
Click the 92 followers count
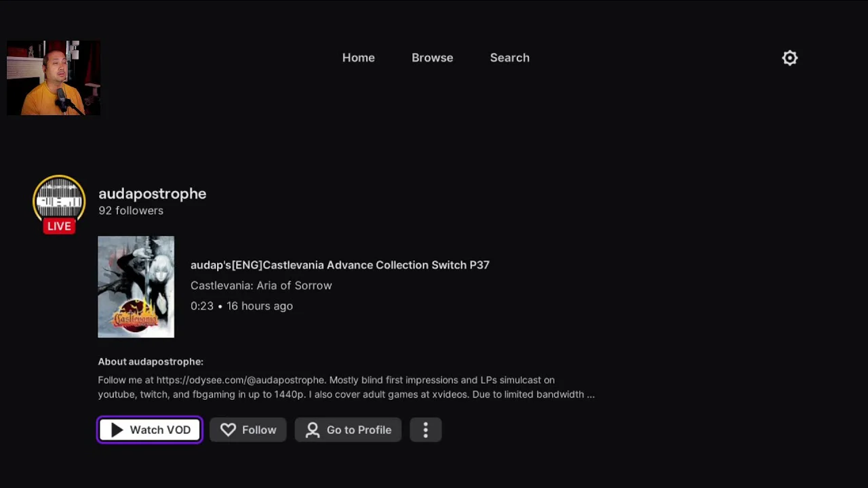[131, 211]
